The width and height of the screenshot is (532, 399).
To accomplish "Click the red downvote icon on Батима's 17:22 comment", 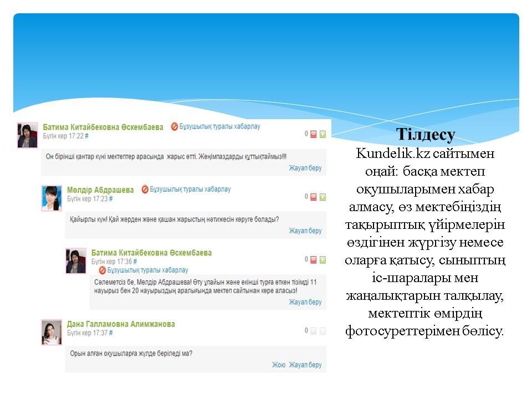I will pos(314,134).
